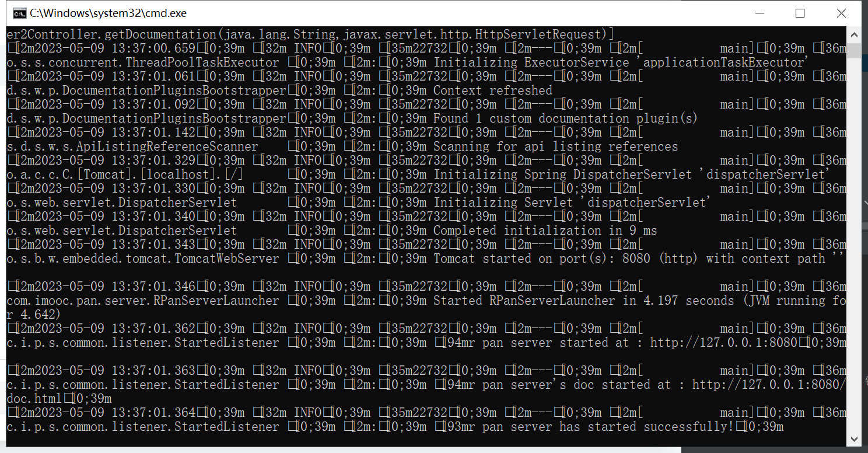Click the vertical scrollbar thumb

(854, 51)
